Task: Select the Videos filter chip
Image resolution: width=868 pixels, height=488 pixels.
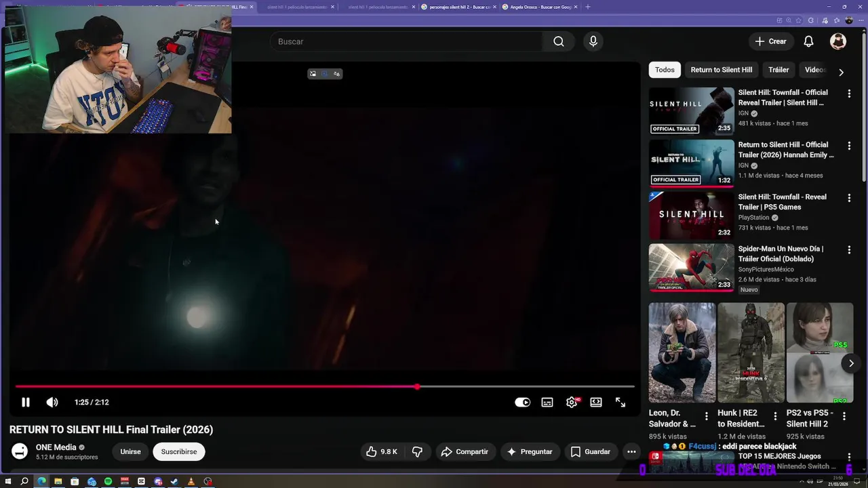Action: pos(815,70)
